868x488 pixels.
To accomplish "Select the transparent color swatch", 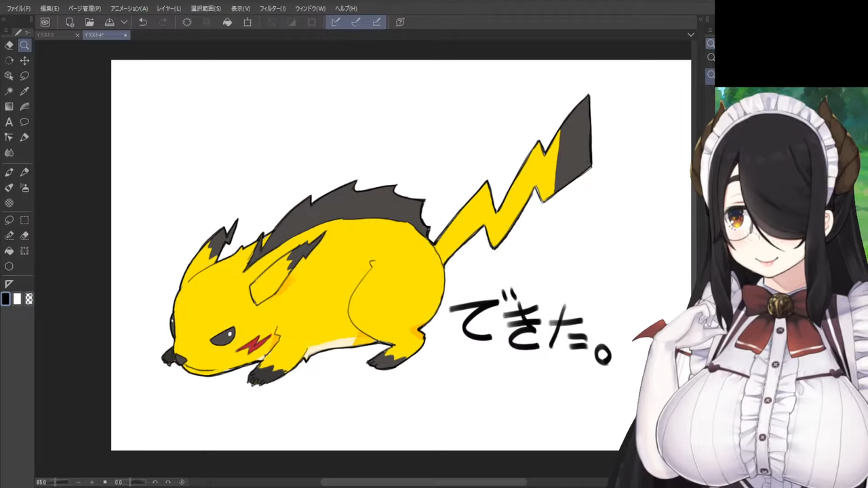I will point(28,299).
